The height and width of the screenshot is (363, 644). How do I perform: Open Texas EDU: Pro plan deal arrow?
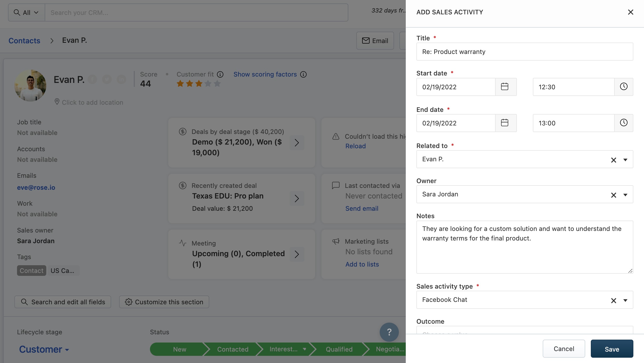coord(297,198)
